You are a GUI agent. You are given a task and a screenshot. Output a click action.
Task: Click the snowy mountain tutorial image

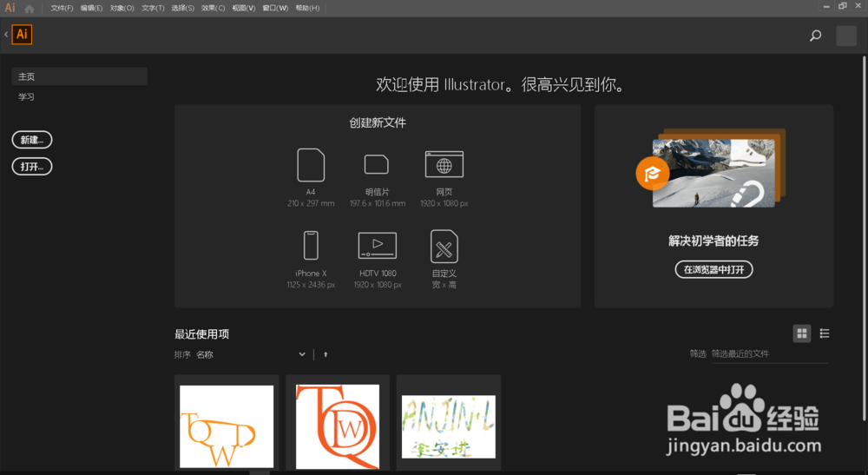coord(713,174)
